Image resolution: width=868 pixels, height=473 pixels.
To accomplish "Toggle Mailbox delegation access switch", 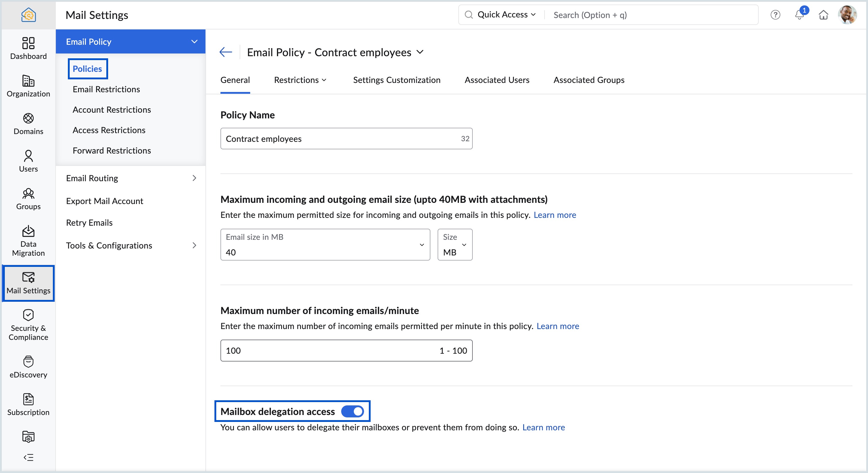I will [352, 411].
